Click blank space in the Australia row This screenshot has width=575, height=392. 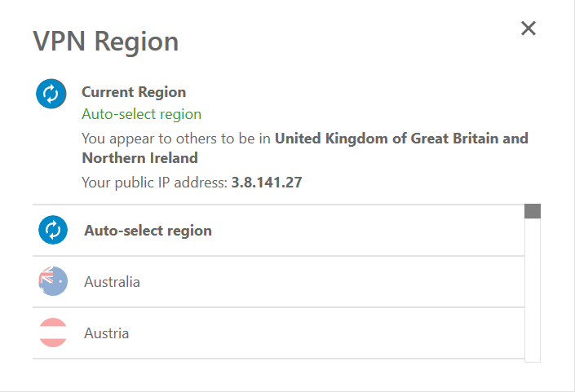330,282
